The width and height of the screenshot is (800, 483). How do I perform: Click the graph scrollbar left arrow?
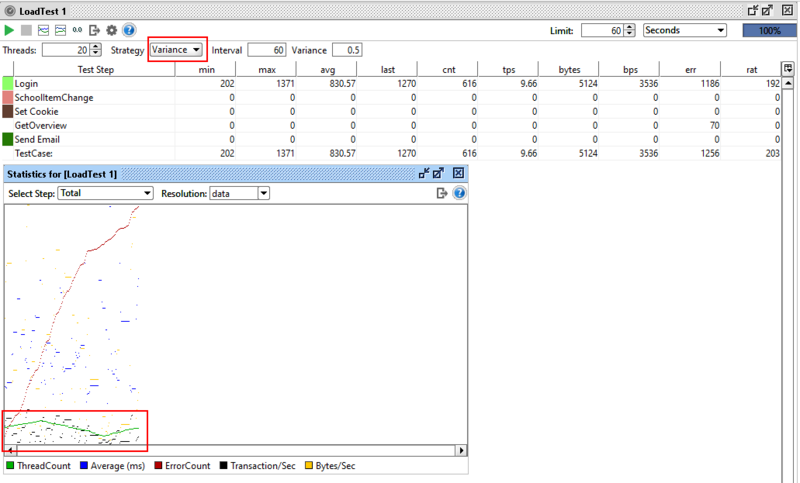coord(10,450)
